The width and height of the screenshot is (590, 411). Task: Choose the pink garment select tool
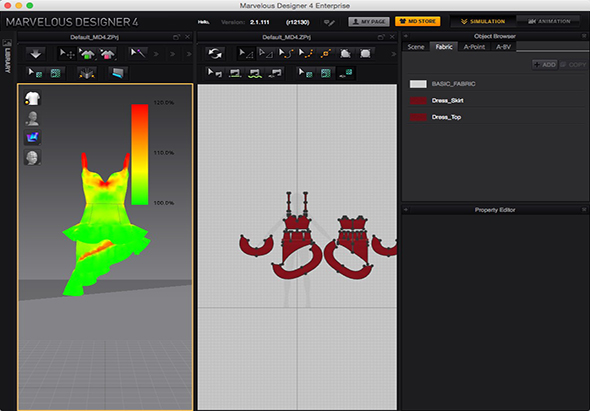tap(107, 54)
